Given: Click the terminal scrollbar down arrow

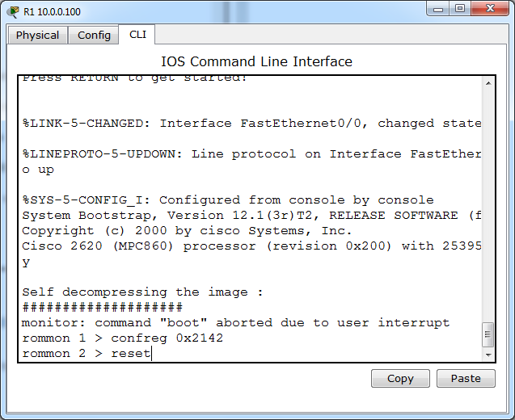Looking at the screenshot, I should click(488, 355).
